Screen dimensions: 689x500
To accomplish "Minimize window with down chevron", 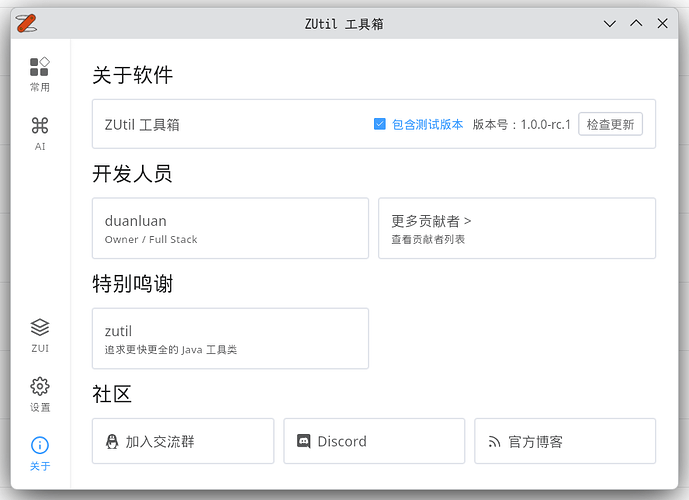I will pos(609,24).
